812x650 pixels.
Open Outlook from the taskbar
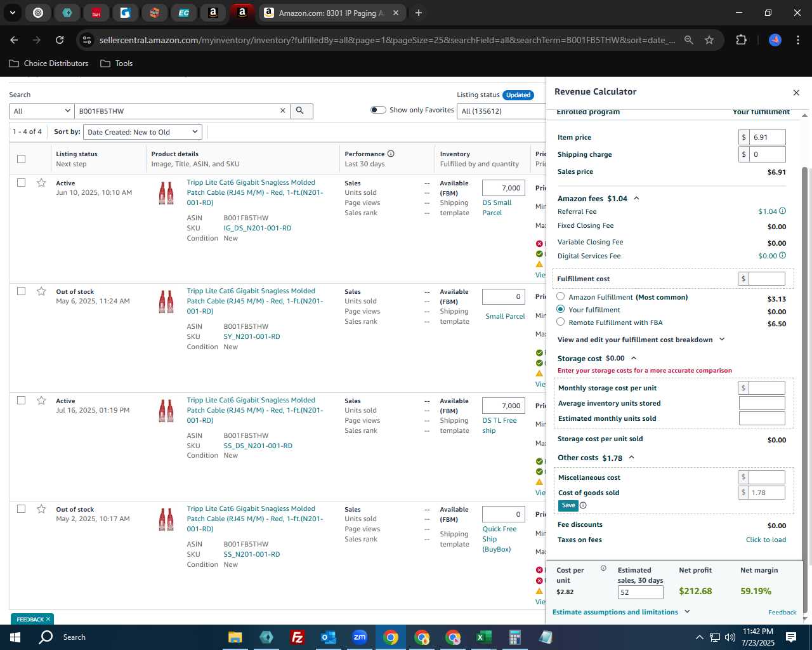[328, 637]
